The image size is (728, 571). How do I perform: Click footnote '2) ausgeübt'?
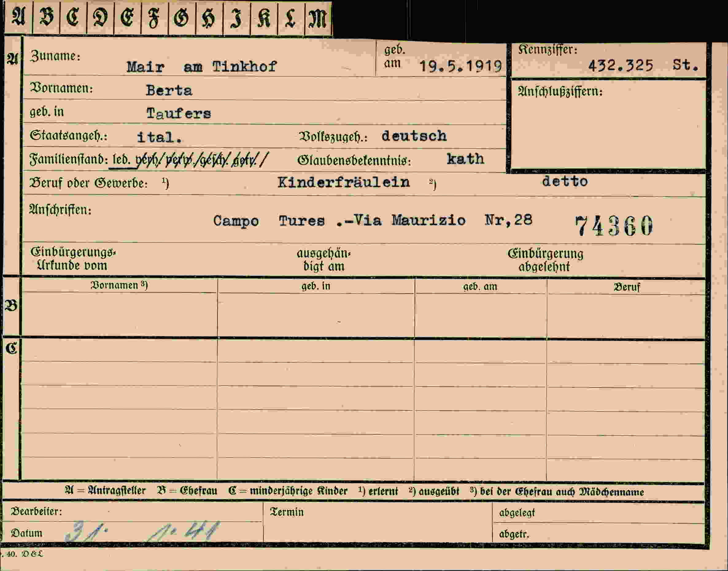click(434, 492)
